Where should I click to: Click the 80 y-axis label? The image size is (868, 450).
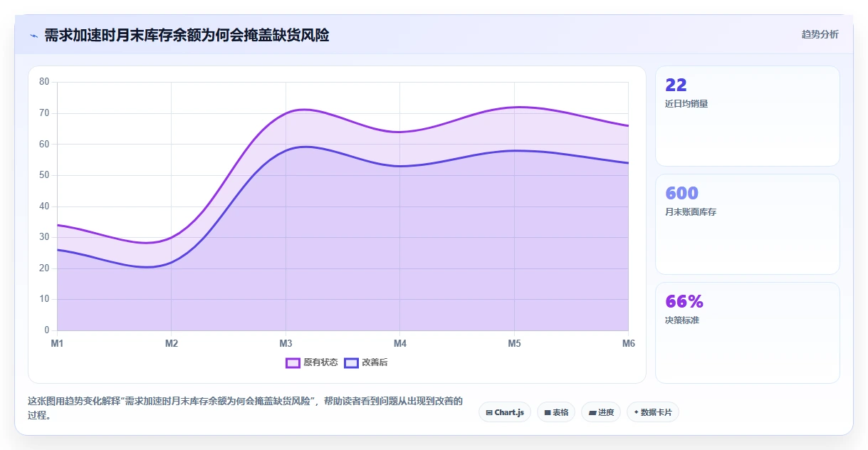pos(44,82)
